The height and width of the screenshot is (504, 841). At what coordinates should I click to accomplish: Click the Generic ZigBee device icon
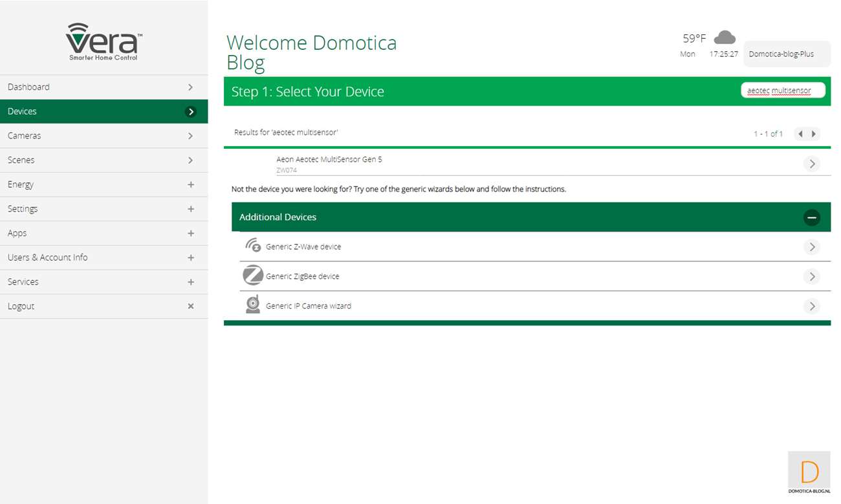253,276
